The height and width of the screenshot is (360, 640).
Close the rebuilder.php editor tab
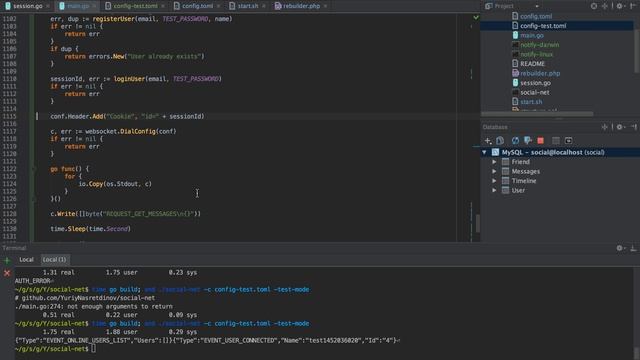point(325,6)
